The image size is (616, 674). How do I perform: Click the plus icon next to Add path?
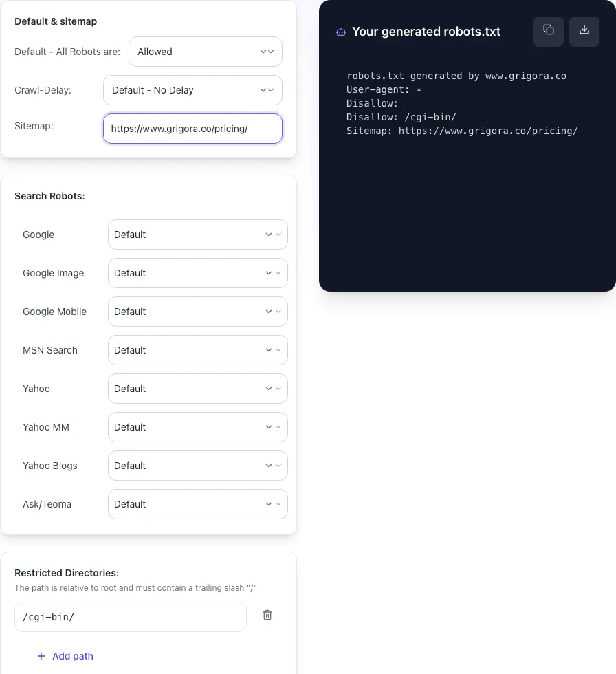41,656
